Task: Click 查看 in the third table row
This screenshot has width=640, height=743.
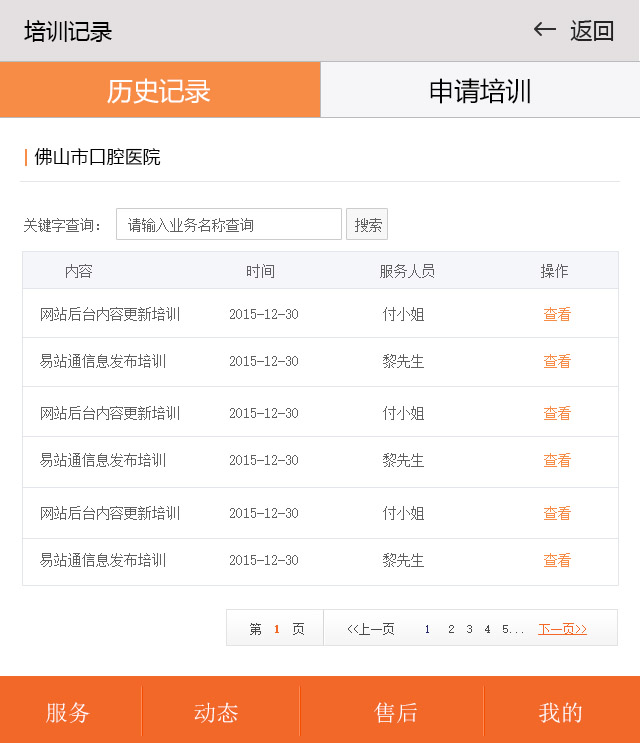Action: tap(557, 413)
